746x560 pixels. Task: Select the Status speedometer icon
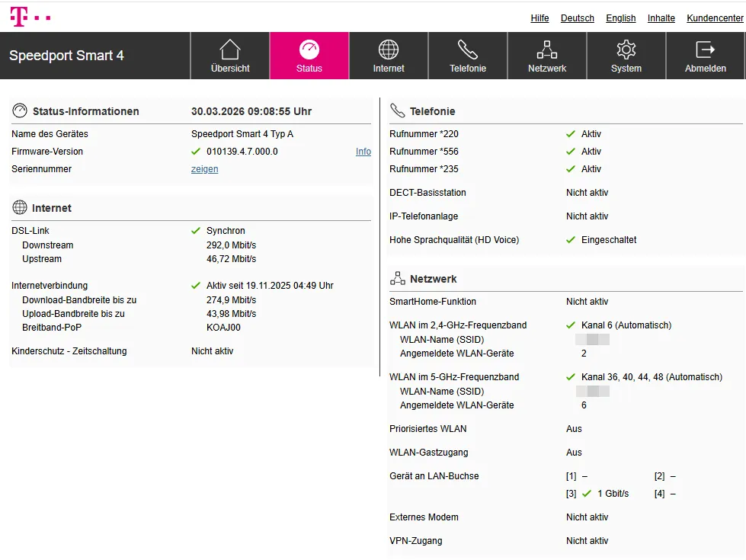[x=309, y=48]
